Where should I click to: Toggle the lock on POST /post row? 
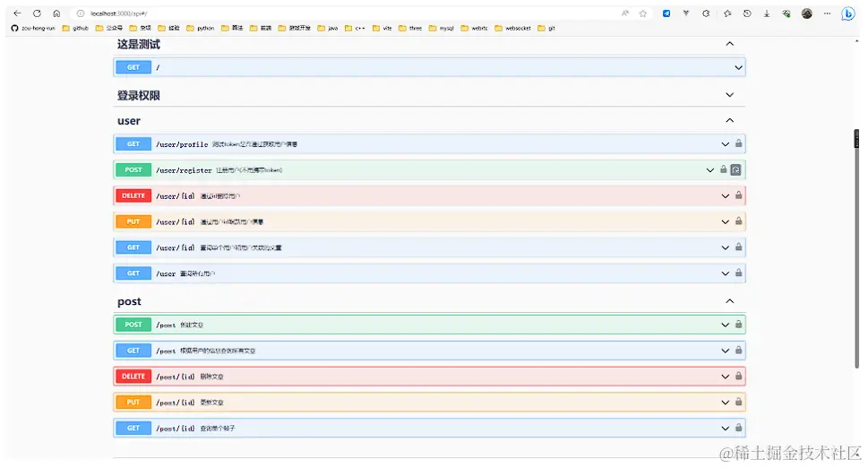click(x=738, y=324)
